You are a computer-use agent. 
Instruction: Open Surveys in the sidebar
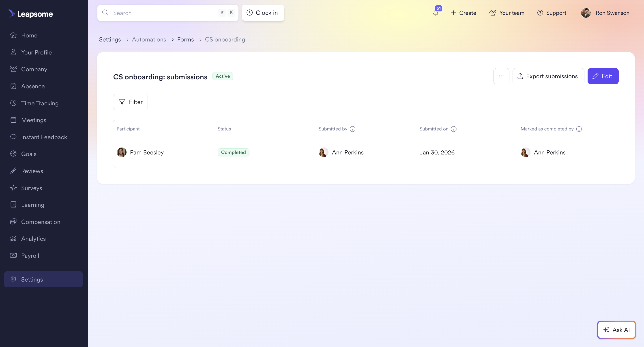pyautogui.click(x=32, y=188)
